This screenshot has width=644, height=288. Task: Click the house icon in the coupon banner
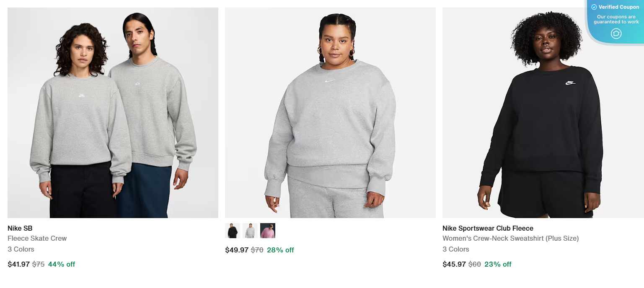coord(616,33)
